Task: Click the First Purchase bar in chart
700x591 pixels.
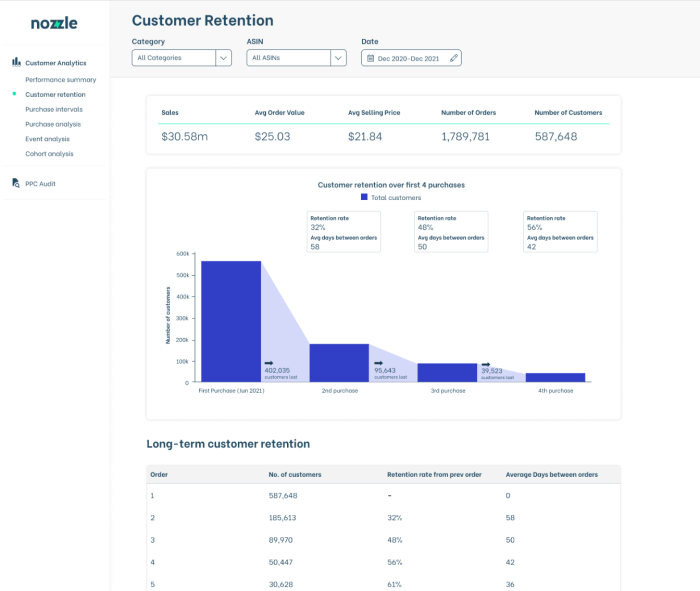Action: 231,321
